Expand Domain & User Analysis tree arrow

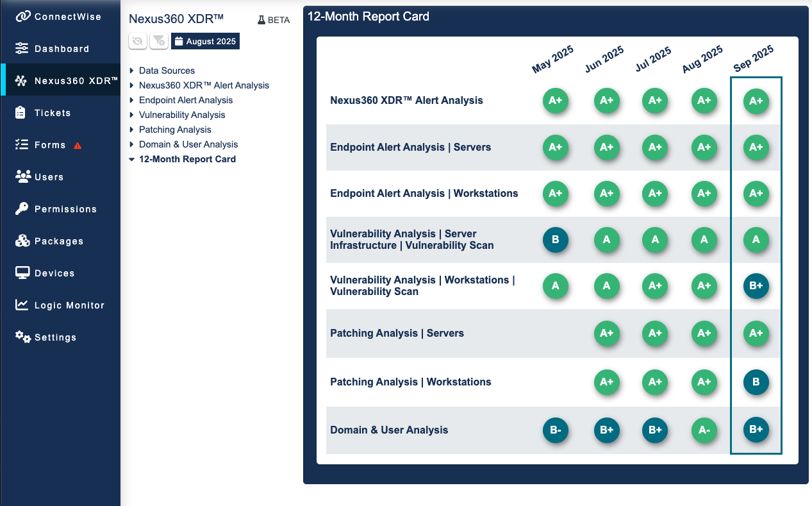pyautogui.click(x=132, y=144)
